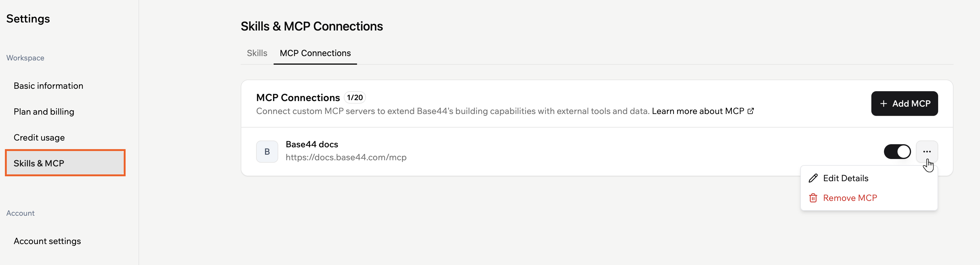Open the Credit usage section
980x265 pixels.
39,137
